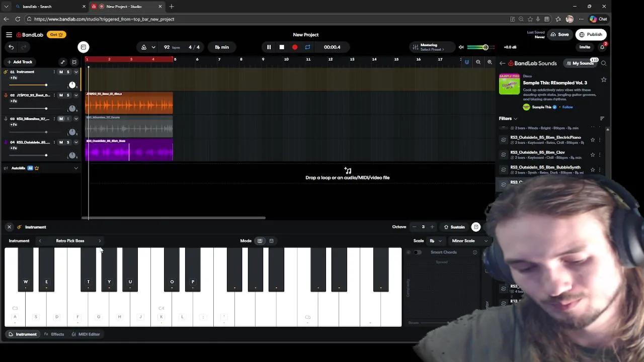Mute track 01 Instrument
This screenshot has height=362, width=644.
tap(61, 72)
